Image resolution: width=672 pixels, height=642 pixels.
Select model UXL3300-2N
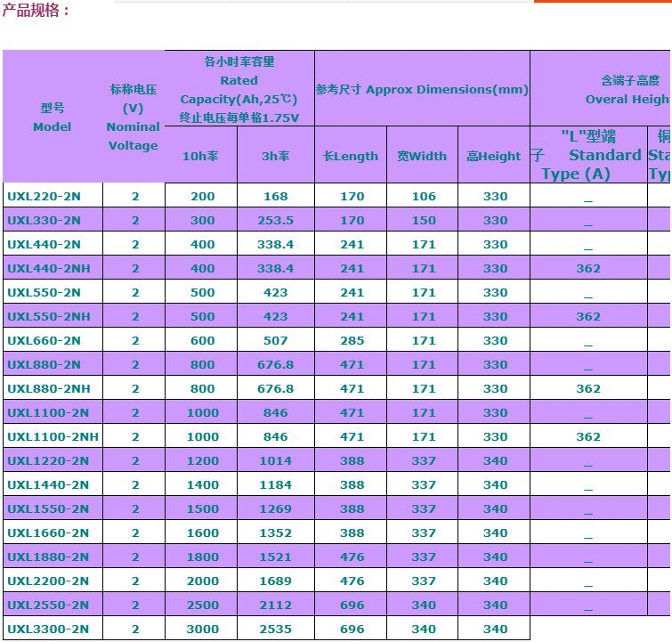coord(48,629)
